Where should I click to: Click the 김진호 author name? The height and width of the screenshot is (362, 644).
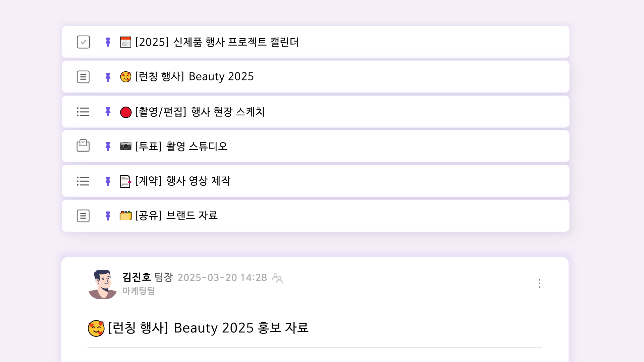pos(136,277)
